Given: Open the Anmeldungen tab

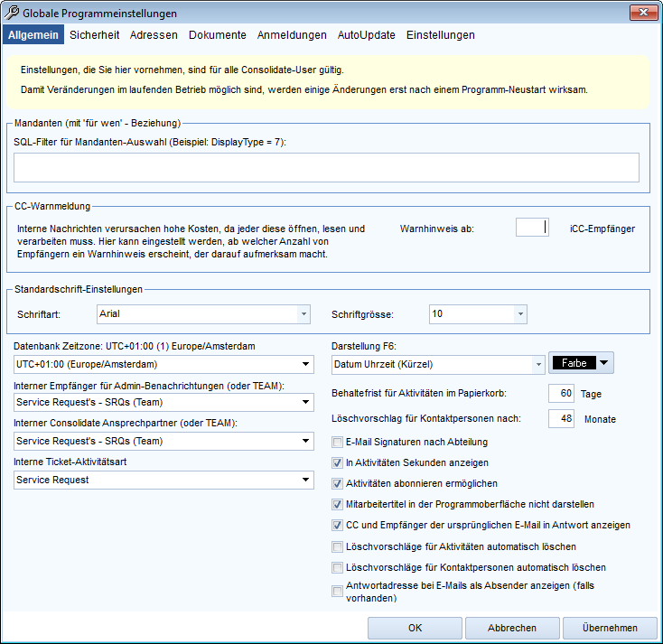Looking at the screenshot, I should tap(292, 35).
